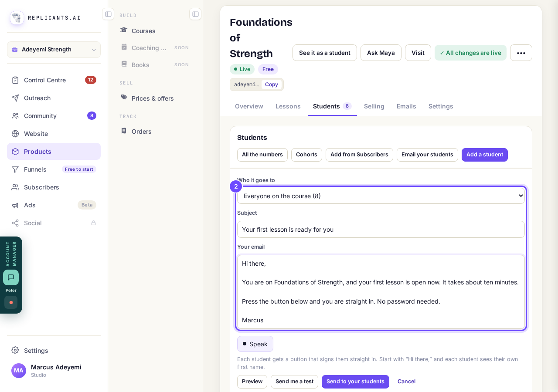Copy the course link
Image resolution: width=558 pixels, height=392 pixels.
[272, 84]
